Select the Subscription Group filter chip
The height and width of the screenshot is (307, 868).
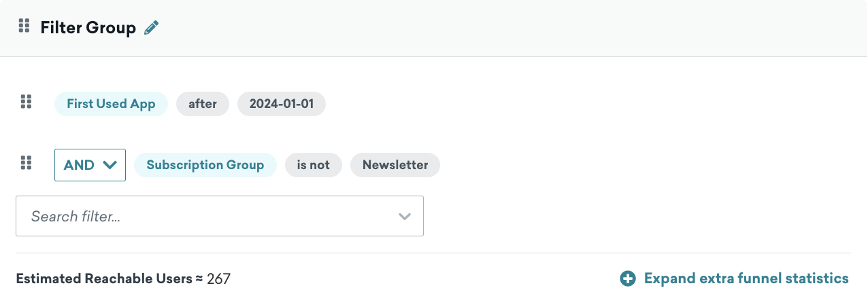point(205,165)
